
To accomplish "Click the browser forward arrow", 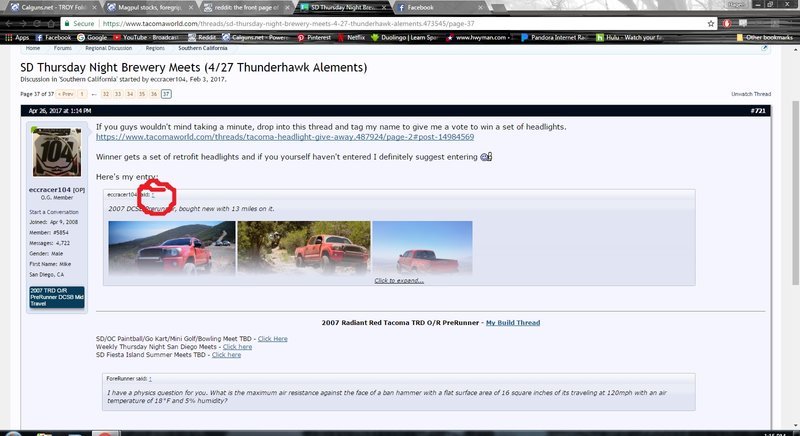I will [x=24, y=23].
